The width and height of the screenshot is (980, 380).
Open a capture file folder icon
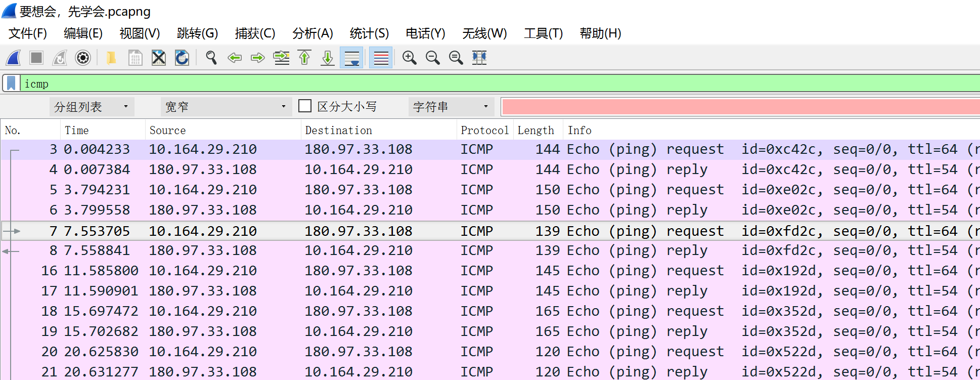pyautogui.click(x=111, y=58)
